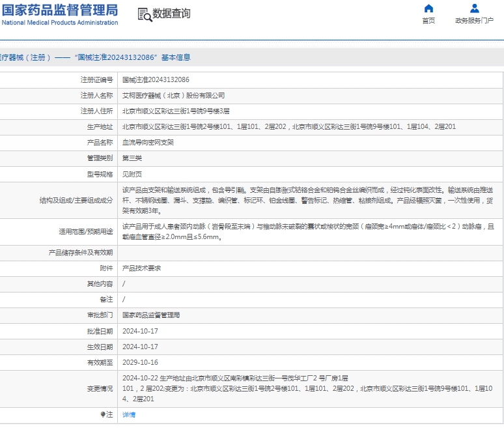Click the 注册人住所 address value

click(176, 111)
